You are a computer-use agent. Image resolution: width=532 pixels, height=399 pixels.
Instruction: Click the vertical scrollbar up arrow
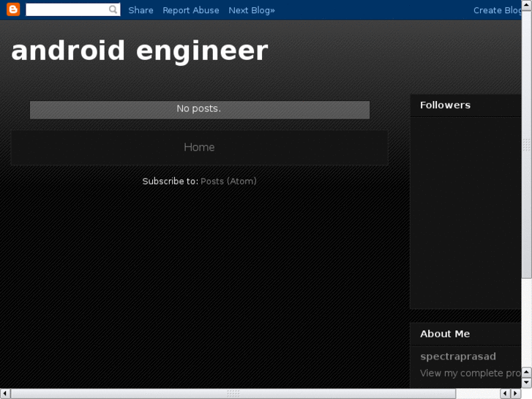(x=527, y=5)
